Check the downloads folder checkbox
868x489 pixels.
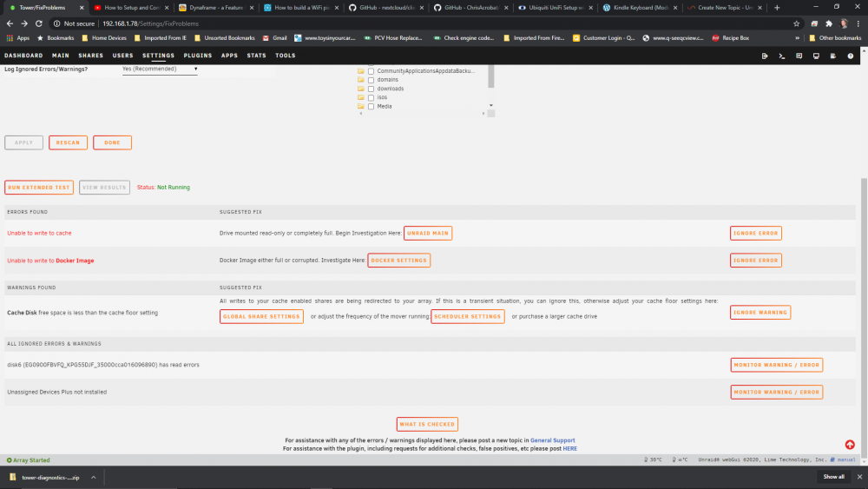coord(371,89)
